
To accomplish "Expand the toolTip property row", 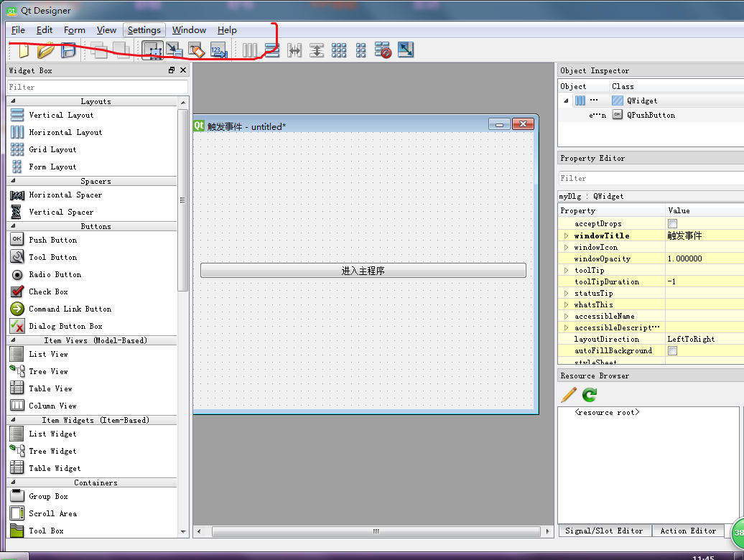I will click(566, 270).
